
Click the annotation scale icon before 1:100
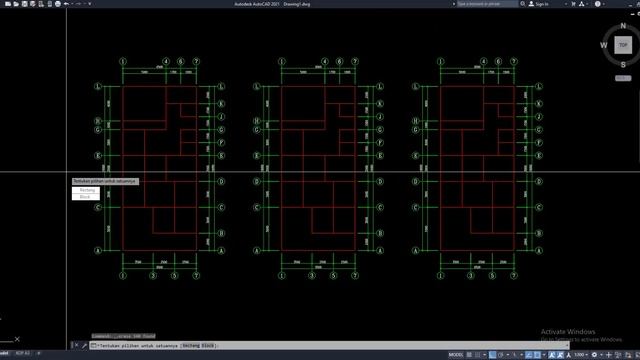[569, 355]
